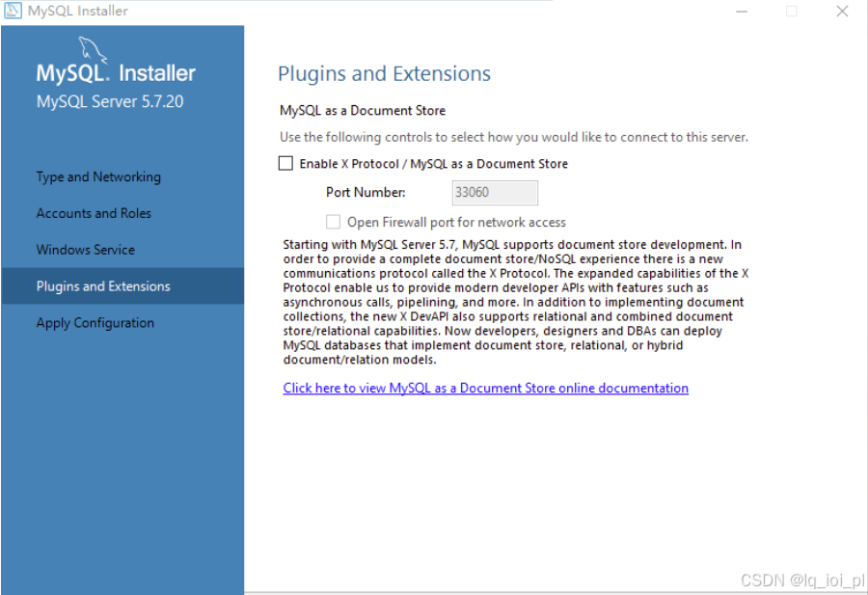Viewport: 868px width, 595px height.
Task: Open the Document Store online documentation link
Action: tap(485, 388)
